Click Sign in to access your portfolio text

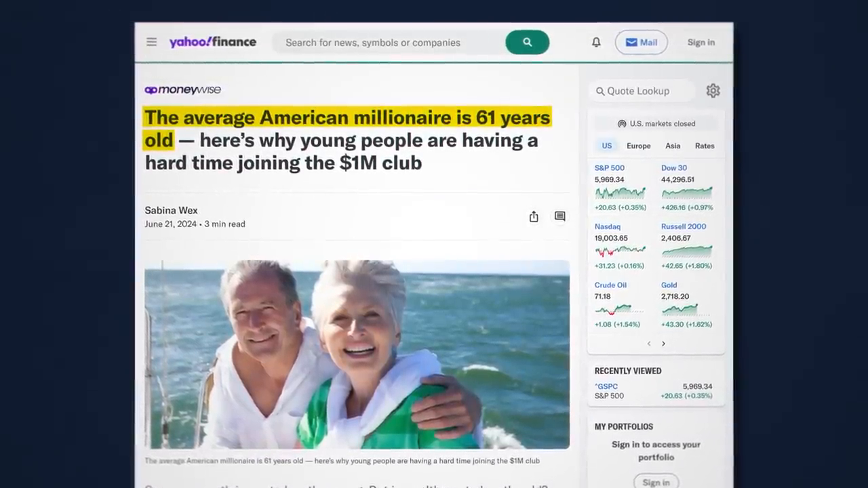click(x=656, y=451)
